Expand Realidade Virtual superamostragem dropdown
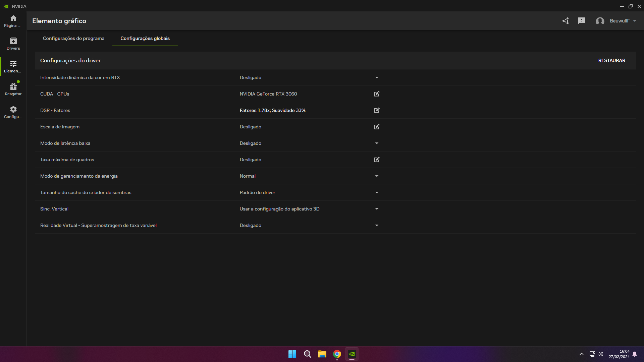The height and width of the screenshot is (362, 644). pos(377,225)
